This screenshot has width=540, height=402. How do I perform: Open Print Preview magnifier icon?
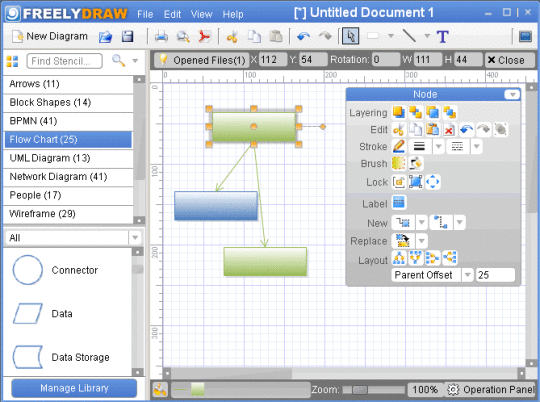[x=183, y=37]
